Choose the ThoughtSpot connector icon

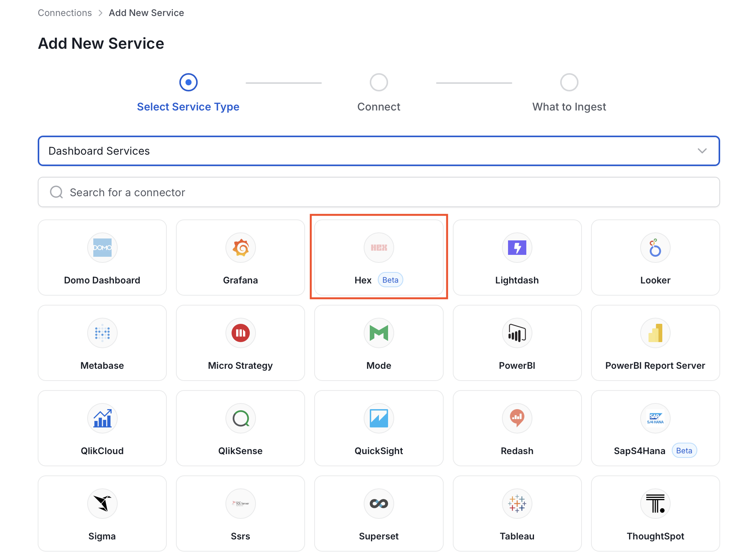(655, 504)
